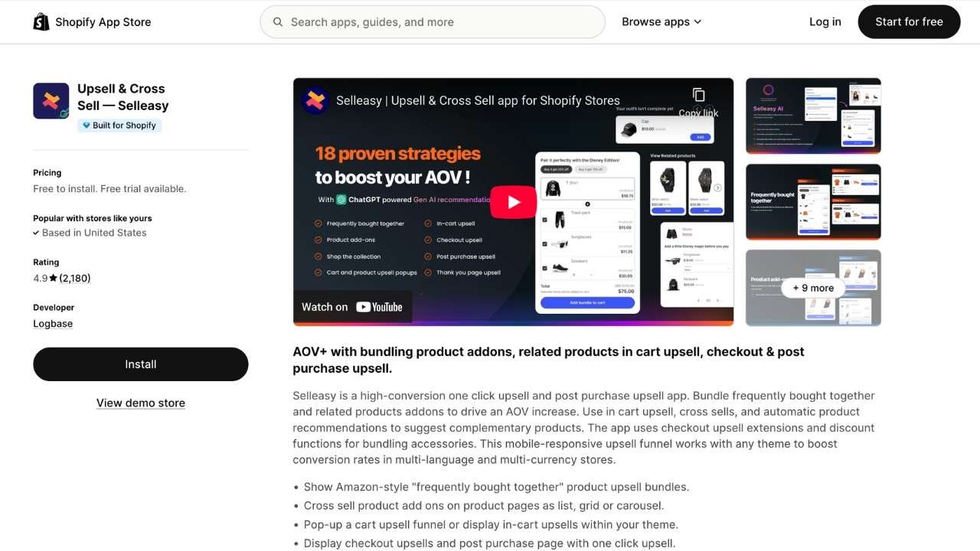Click the search magnifier icon

278,22
